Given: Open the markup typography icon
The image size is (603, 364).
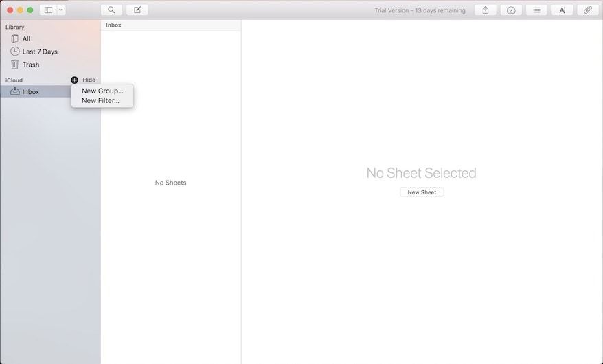Looking at the screenshot, I should (562, 10).
